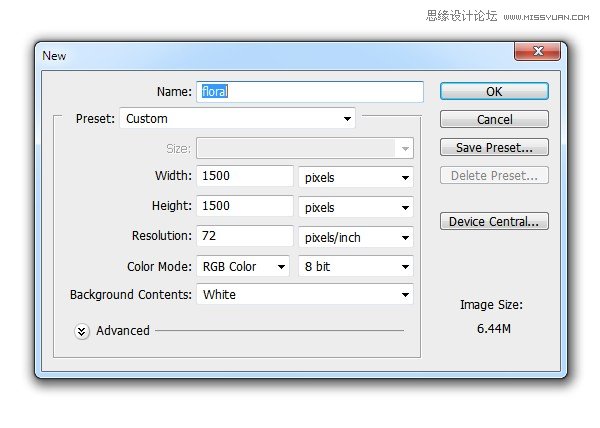
Task: Click the OK button
Action: (494, 91)
